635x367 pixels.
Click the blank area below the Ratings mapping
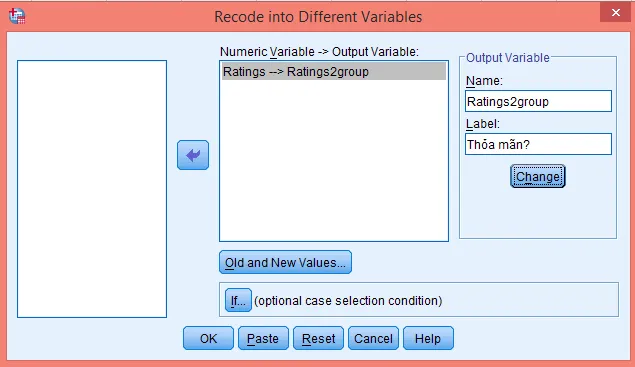point(334,160)
